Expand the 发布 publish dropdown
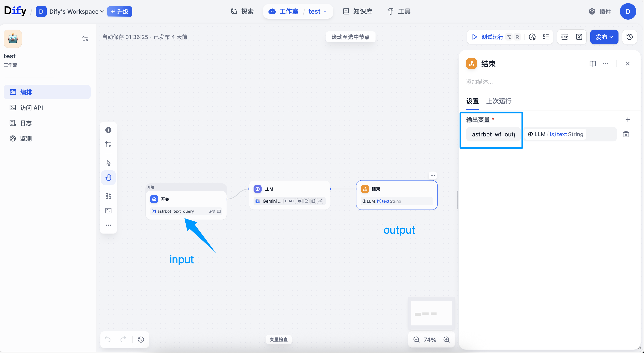 604,37
